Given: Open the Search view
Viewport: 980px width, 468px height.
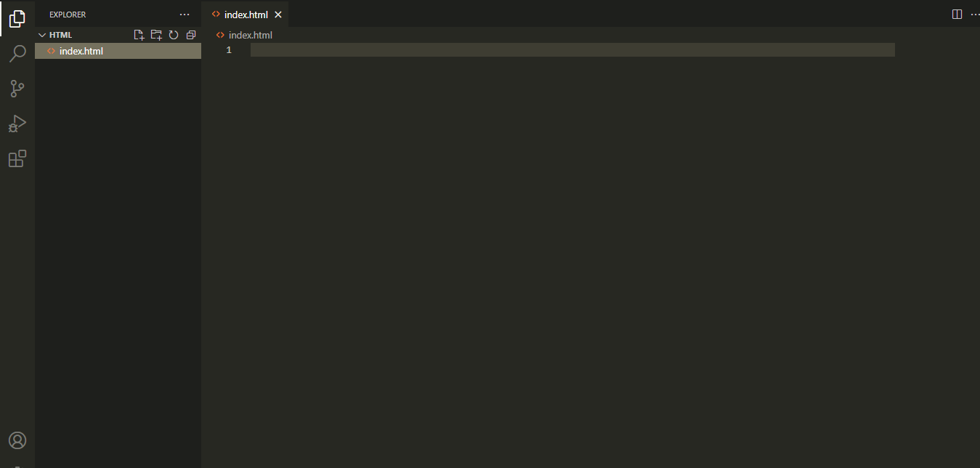Looking at the screenshot, I should tap(17, 54).
